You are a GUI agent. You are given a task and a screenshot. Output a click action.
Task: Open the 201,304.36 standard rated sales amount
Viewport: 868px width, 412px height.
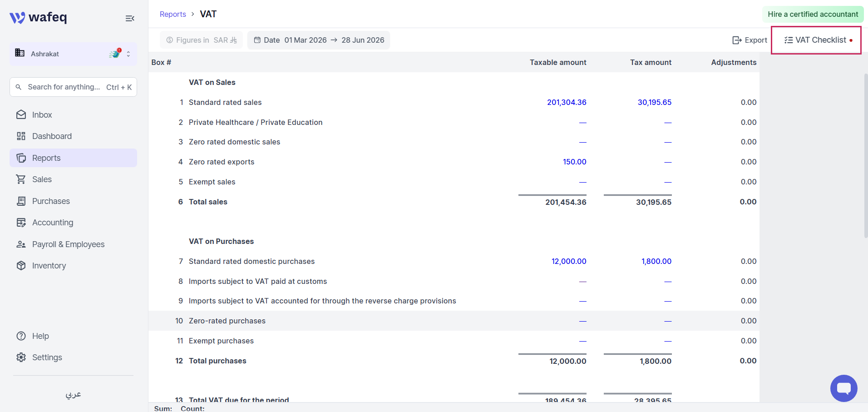567,102
